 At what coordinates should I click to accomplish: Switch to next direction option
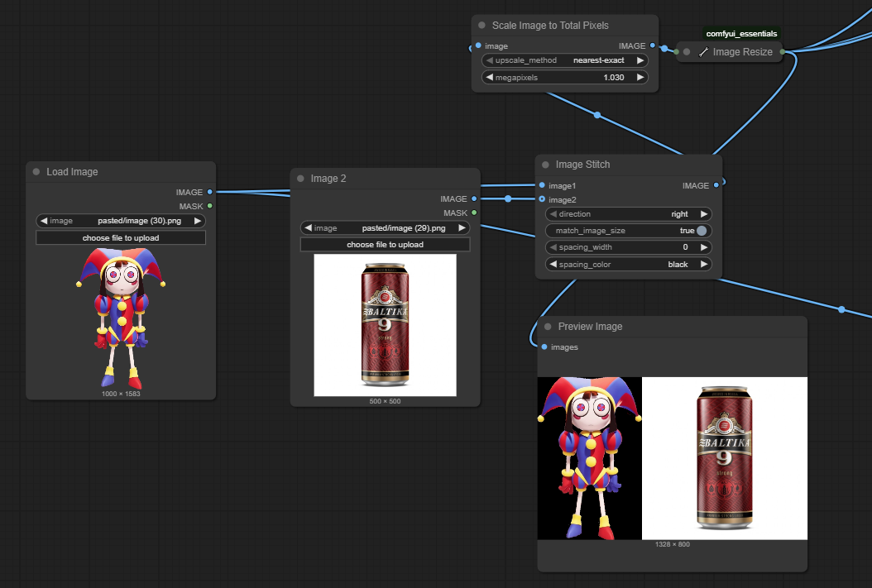tap(704, 214)
